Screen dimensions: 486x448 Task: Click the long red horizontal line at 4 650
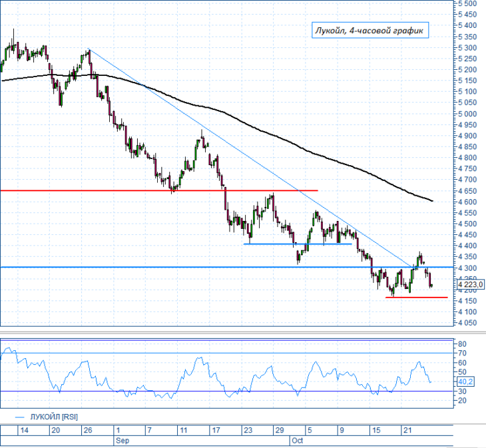point(159,190)
